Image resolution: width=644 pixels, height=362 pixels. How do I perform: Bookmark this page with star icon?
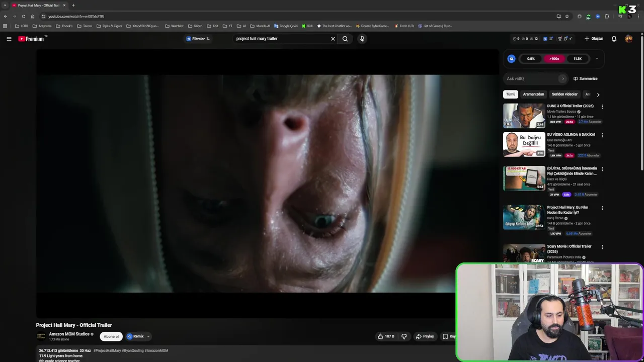click(x=567, y=16)
